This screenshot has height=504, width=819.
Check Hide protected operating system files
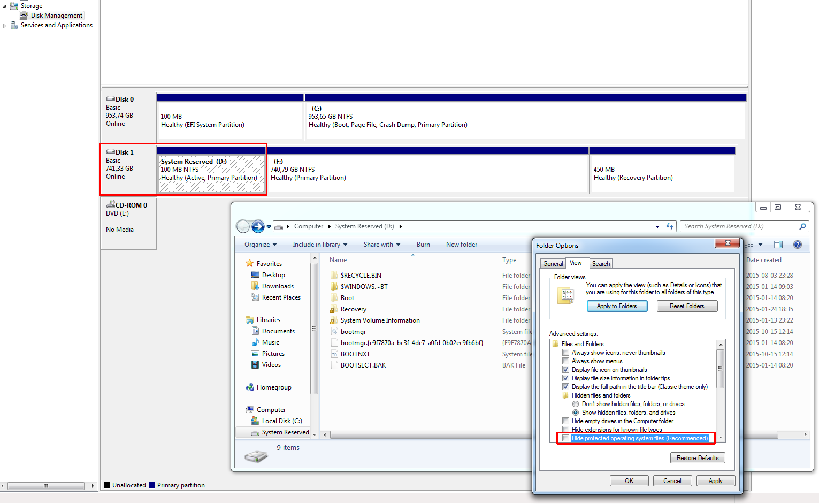coord(565,438)
